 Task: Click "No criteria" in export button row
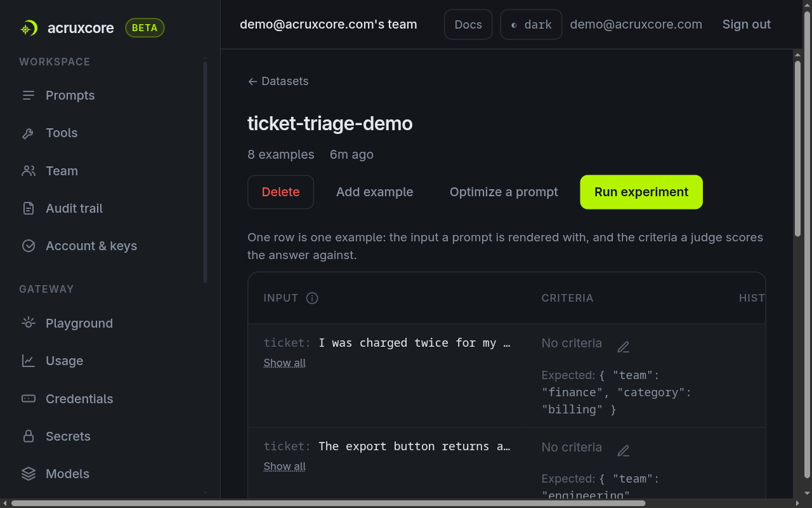click(572, 447)
